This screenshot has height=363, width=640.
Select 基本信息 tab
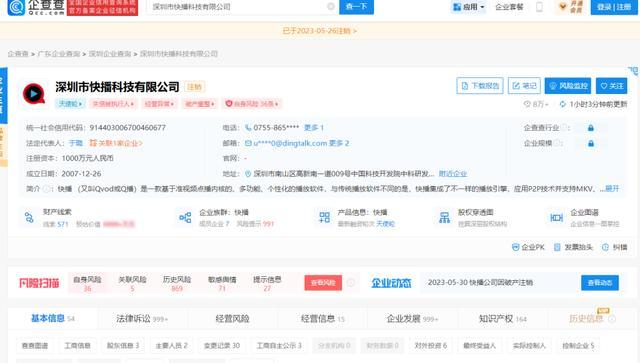point(52,318)
